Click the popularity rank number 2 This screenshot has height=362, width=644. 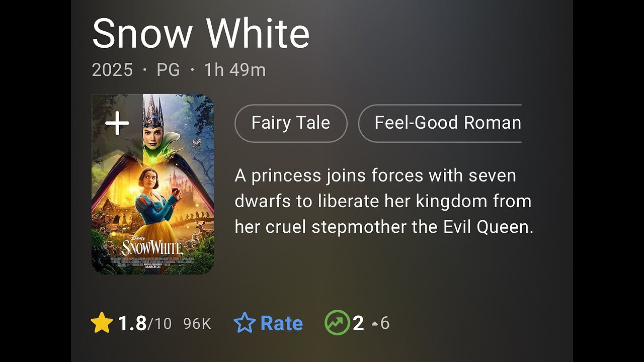click(x=358, y=323)
